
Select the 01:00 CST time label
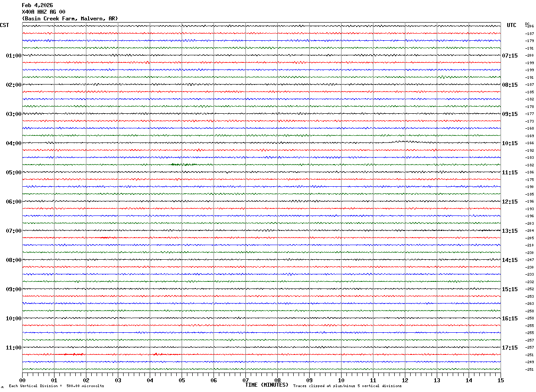14,56
